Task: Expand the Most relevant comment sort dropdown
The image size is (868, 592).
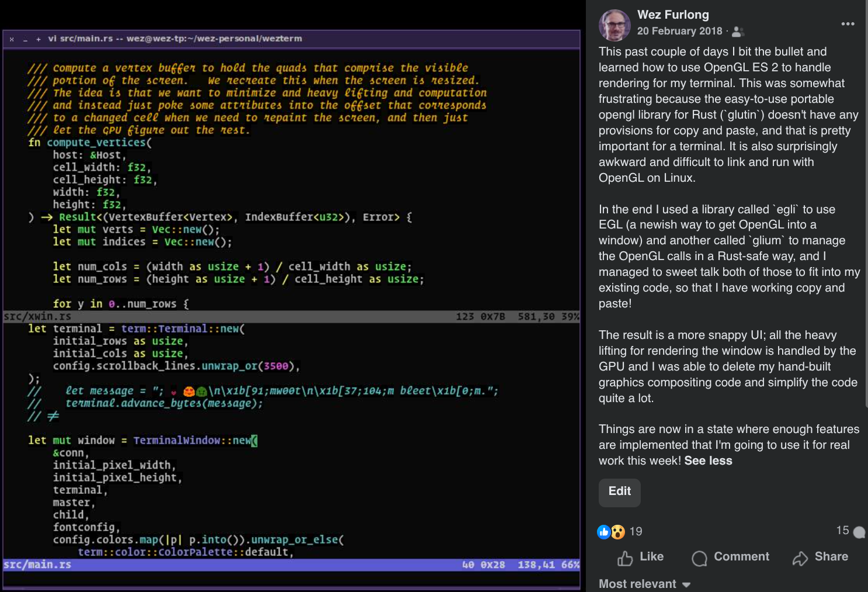Action: [x=644, y=584]
